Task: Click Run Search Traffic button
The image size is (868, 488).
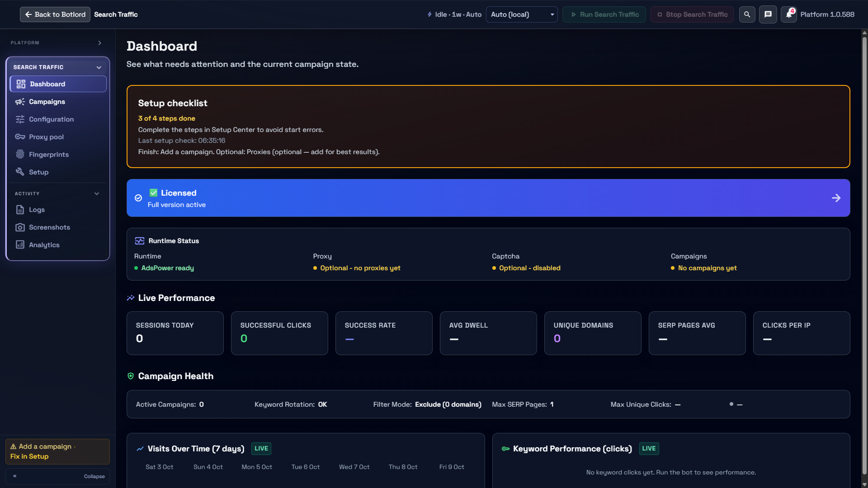Action: 604,14
